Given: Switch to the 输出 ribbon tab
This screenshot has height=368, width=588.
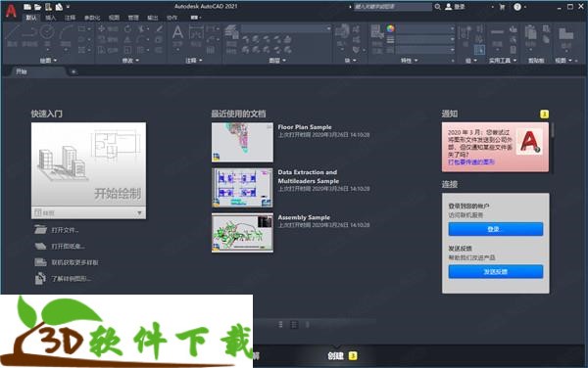Looking at the screenshot, I should [153, 18].
